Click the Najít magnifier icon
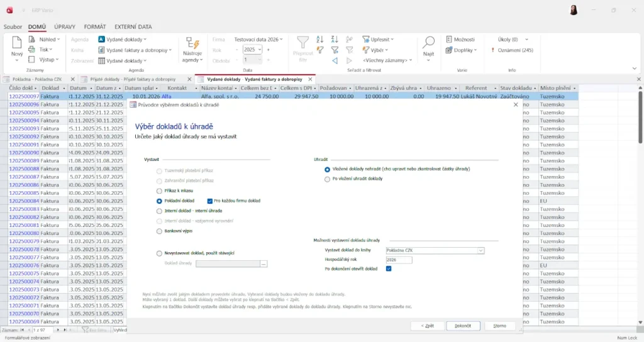This screenshot has width=644, height=342. pyautogui.click(x=428, y=43)
